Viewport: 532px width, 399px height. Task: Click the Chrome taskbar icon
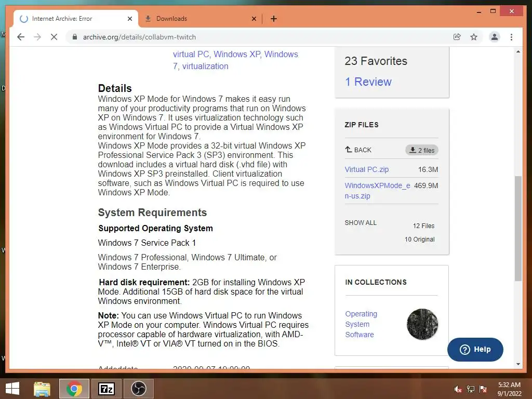tap(74, 389)
